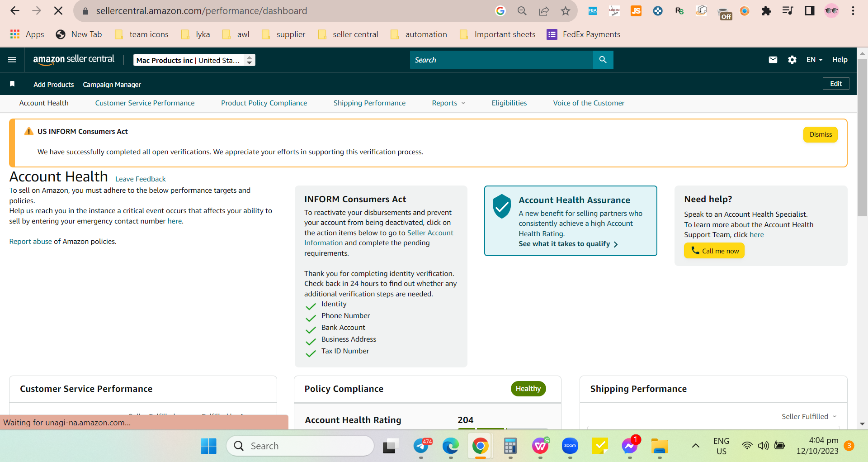Expand the Reports dropdown menu
The image size is (868, 462).
(448, 103)
